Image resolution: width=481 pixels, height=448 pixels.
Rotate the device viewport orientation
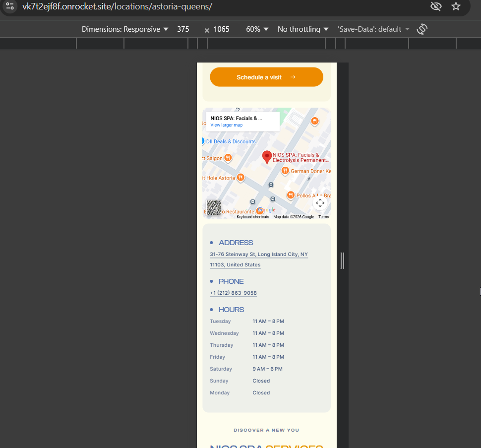[422, 29]
